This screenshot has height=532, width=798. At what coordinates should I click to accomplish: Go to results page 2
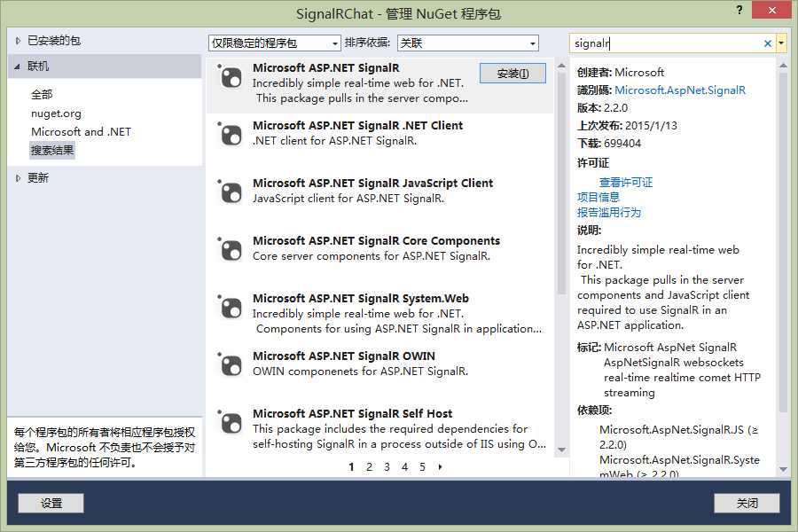click(369, 467)
